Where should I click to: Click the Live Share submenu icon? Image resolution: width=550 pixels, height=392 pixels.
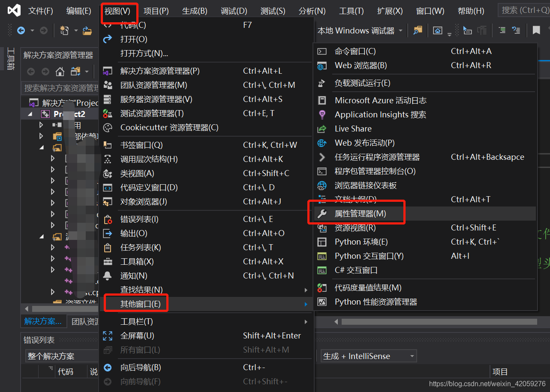click(x=322, y=129)
